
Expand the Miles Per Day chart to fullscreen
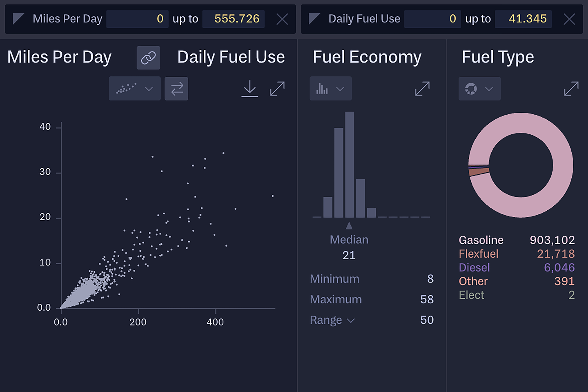[x=277, y=89]
